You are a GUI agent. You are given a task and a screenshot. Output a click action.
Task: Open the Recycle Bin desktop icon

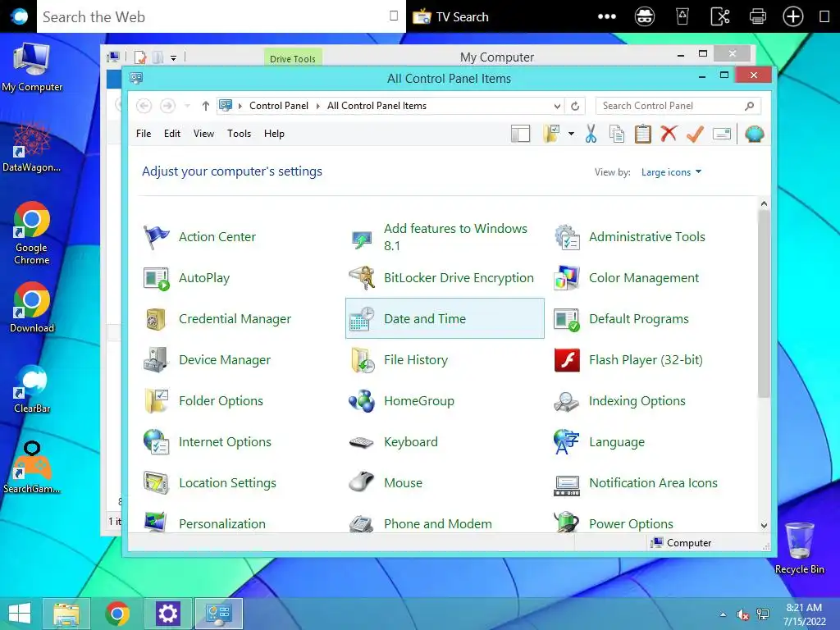[799, 548]
